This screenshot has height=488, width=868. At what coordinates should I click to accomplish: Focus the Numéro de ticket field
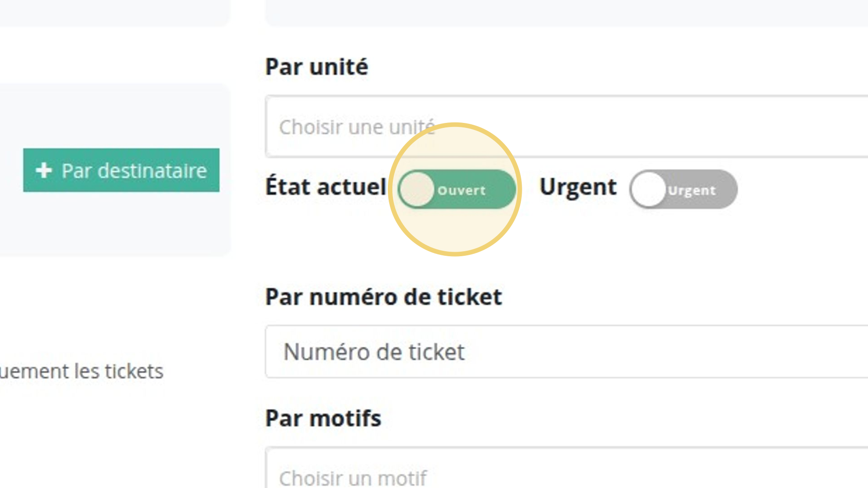(566, 352)
